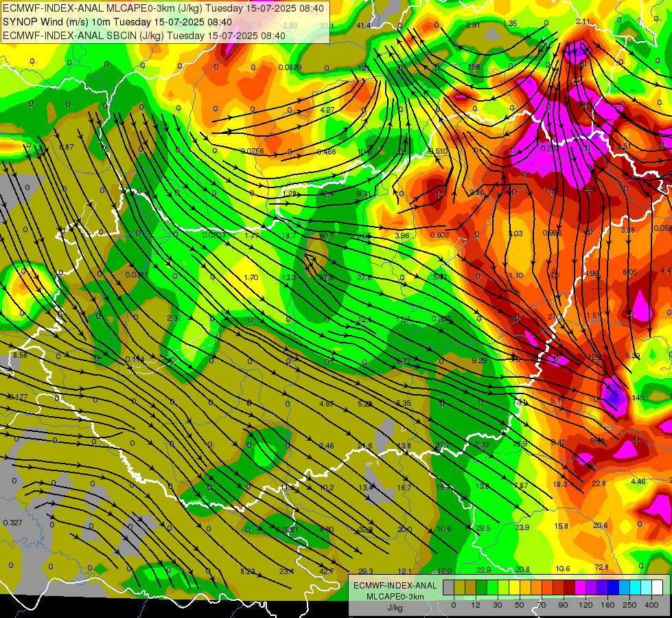Image resolution: width=672 pixels, height=618 pixels.
Task: Click the legend scale label 160
Action: tap(607, 605)
